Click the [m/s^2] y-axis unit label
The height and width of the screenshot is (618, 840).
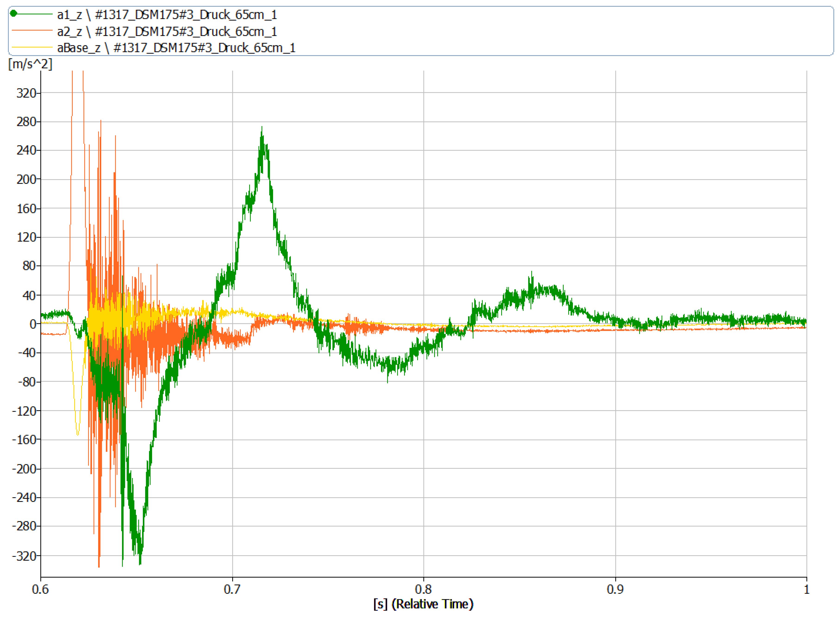(x=30, y=64)
